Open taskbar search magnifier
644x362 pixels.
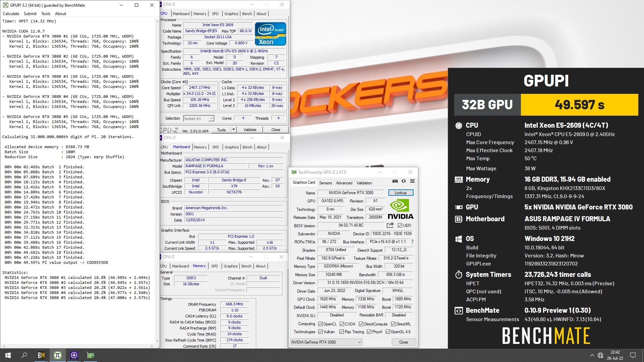24,355
